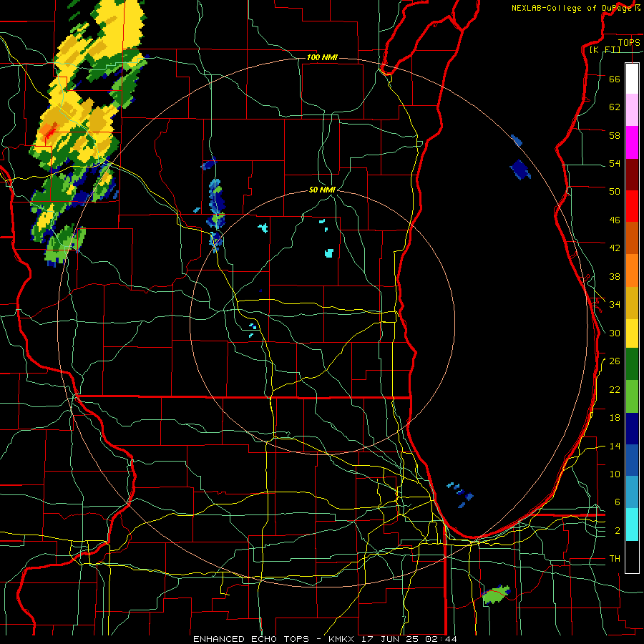
Task: Click the K FT units label
Action: 605,49
